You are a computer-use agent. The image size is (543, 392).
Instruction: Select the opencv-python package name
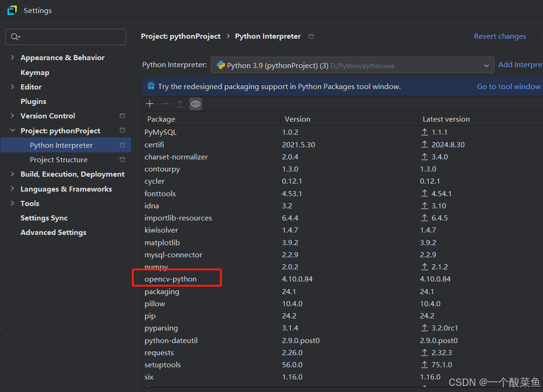pos(171,279)
